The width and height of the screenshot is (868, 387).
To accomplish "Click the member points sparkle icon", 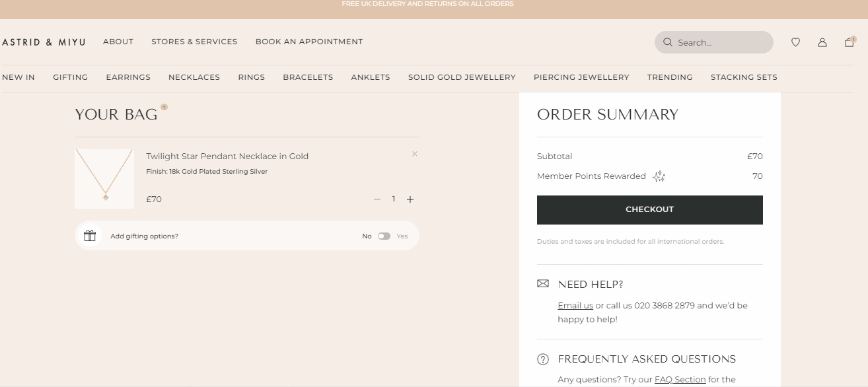I will coord(659,176).
